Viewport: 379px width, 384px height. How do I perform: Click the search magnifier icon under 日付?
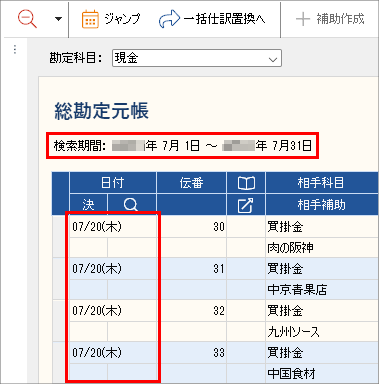coord(131,205)
